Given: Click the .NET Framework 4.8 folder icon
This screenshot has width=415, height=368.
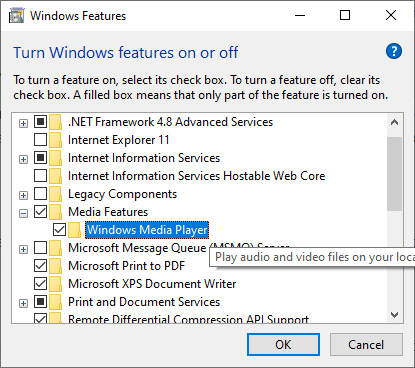Looking at the screenshot, I should point(55,122).
